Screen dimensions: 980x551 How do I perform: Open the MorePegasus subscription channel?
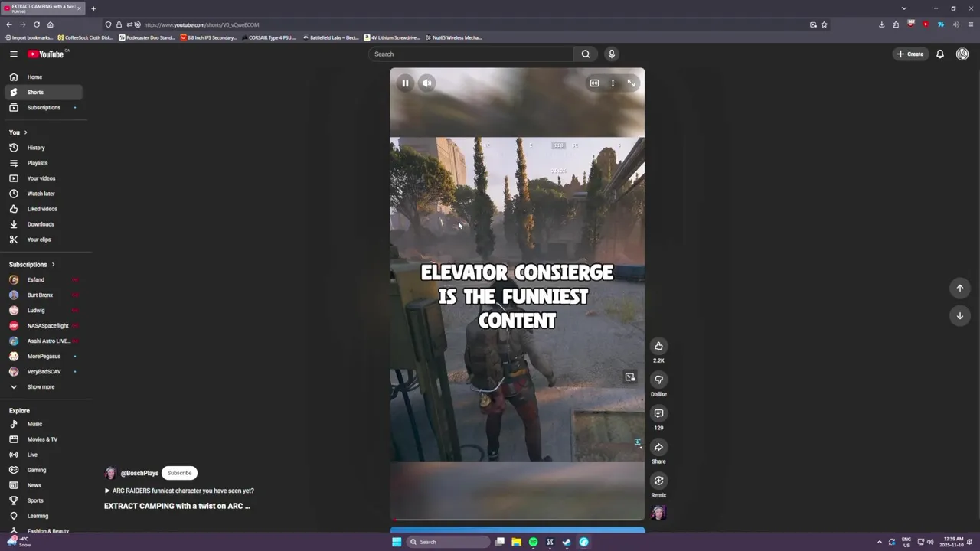(43, 356)
